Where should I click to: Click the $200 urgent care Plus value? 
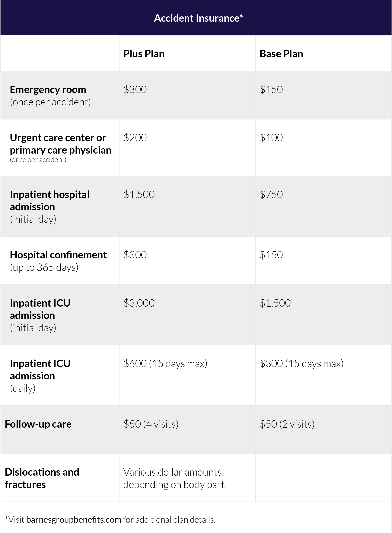(135, 138)
